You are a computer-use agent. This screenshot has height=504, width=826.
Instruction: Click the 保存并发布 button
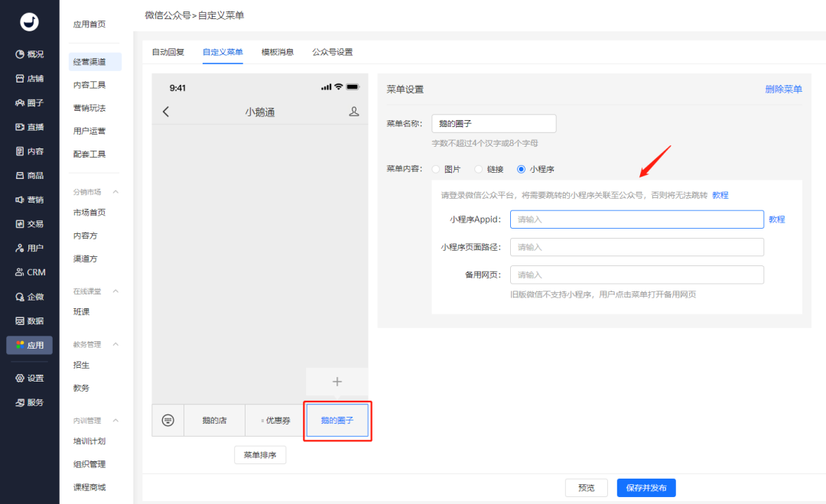[x=646, y=488]
